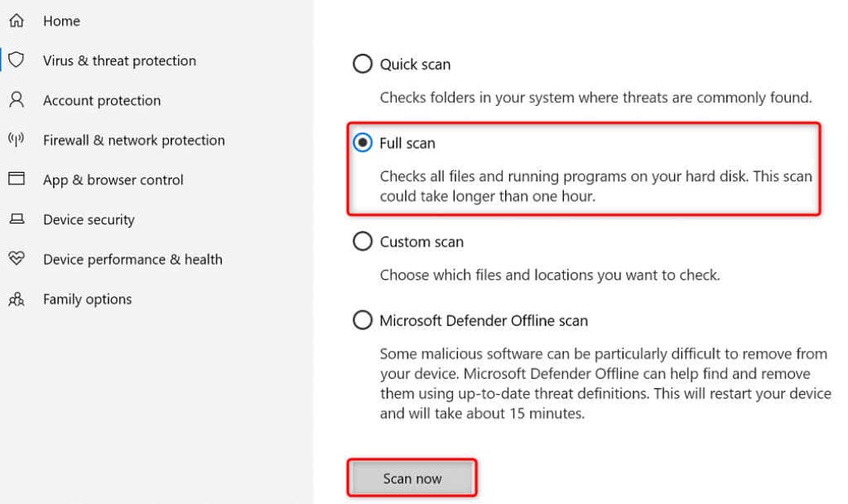Go to Device performance & health
The width and height of the screenshot is (848, 504).
point(132,259)
